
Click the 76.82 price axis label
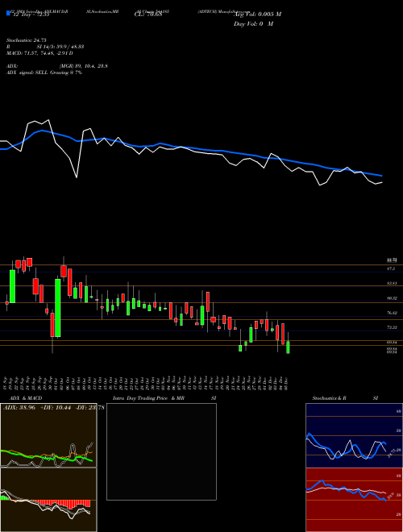[393, 313]
